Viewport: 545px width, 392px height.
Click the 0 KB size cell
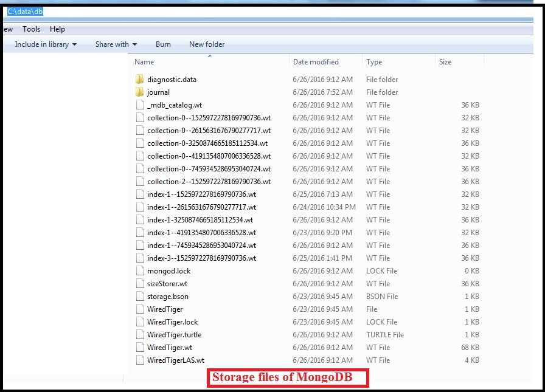[472, 271]
